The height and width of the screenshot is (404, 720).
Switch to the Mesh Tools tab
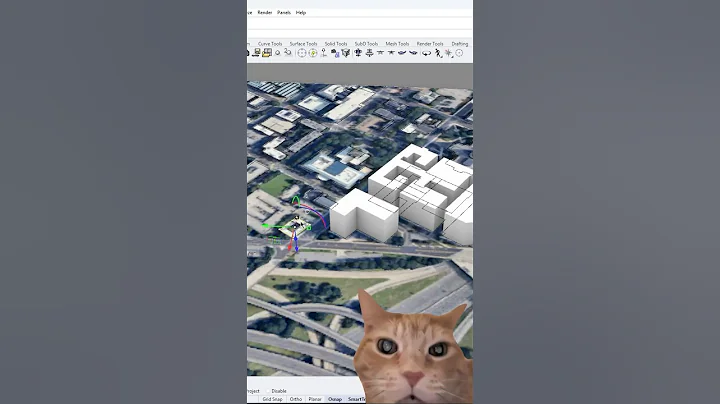(x=397, y=44)
